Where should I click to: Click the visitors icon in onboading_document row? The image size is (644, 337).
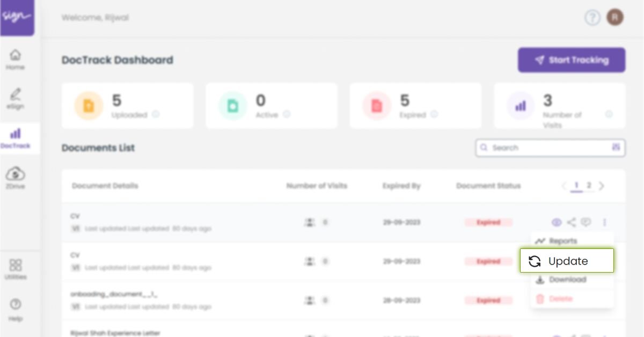pos(310,301)
